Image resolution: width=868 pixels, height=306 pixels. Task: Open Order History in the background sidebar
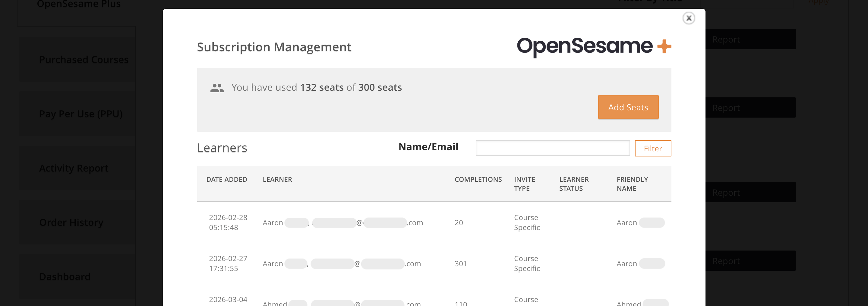click(x=77, y=222)
